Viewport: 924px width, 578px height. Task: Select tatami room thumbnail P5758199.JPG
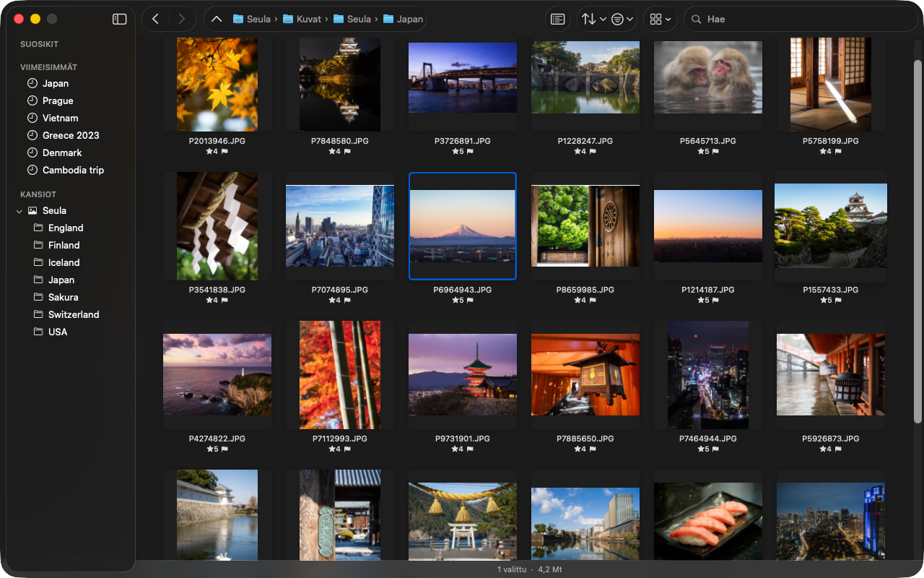[x=831, y=85]
